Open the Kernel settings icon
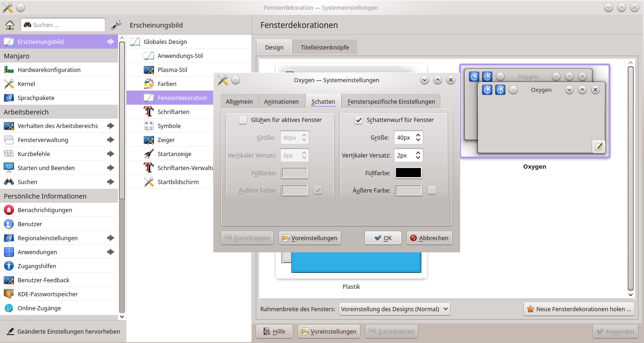 point(9,84)
